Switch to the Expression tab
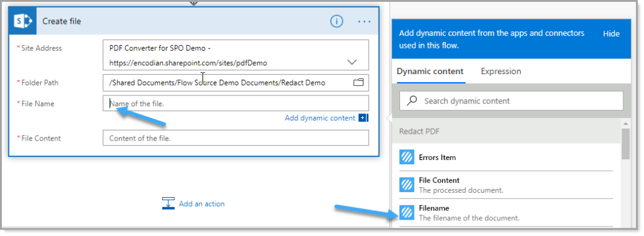Viewport: 644px width, 236px height. 501,72
